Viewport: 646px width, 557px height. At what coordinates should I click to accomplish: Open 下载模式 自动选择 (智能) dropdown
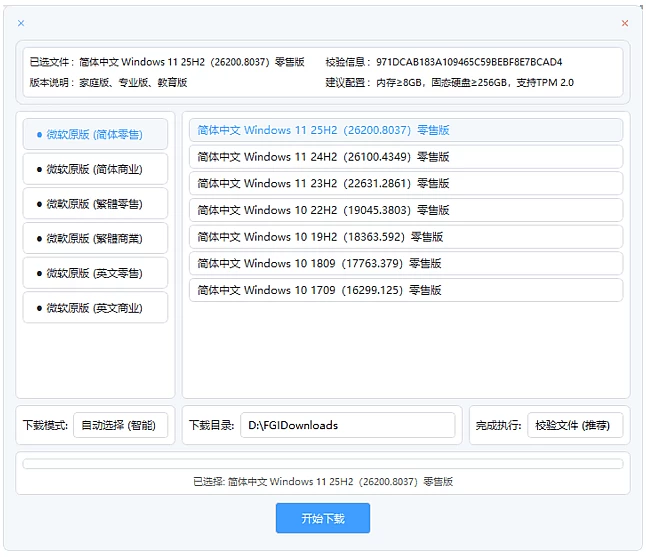click(x=120, y=425)
